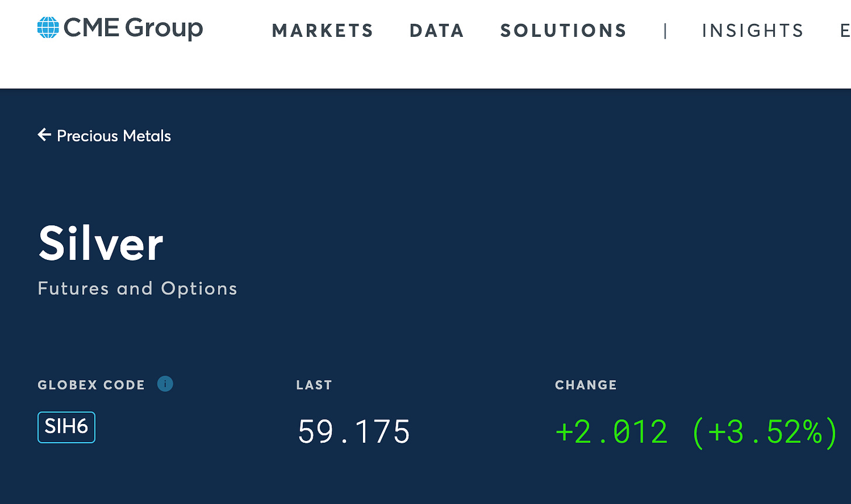
Task: Click the CME Group wordmark text
Action: (x=133, y=28)
